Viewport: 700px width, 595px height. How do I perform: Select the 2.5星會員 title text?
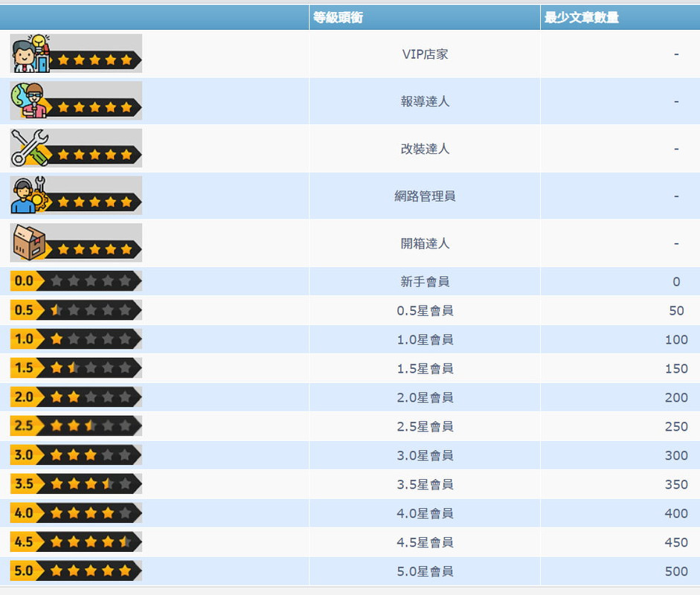point(425,427)
